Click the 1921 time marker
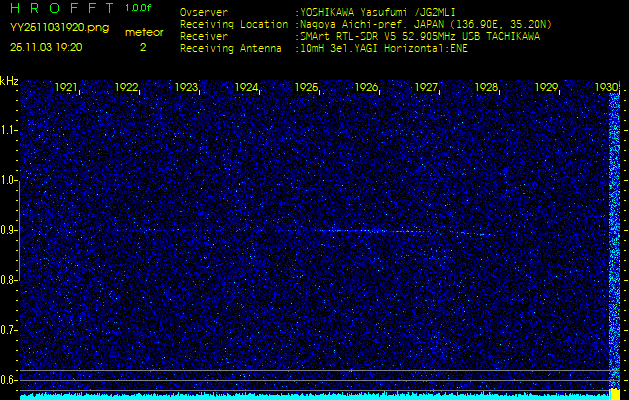Viewport: 629px width, 400px height. click(x=66, y=88)
